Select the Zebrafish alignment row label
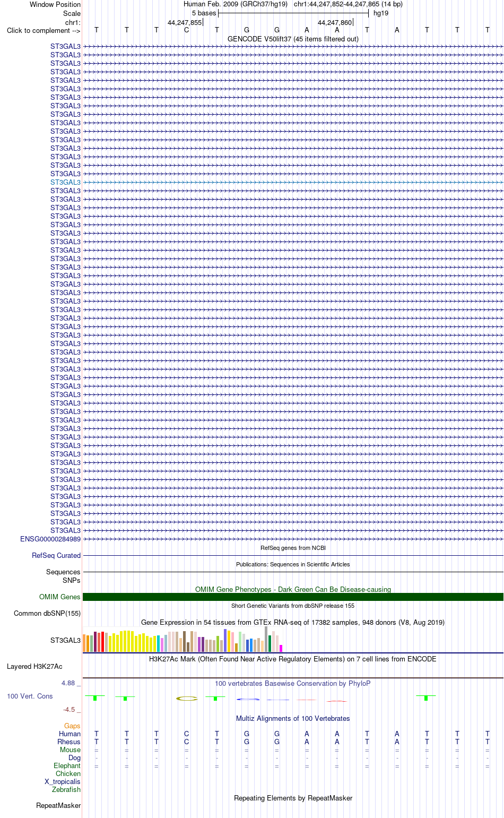Viewport: 504px width, 818px height. 66,790
